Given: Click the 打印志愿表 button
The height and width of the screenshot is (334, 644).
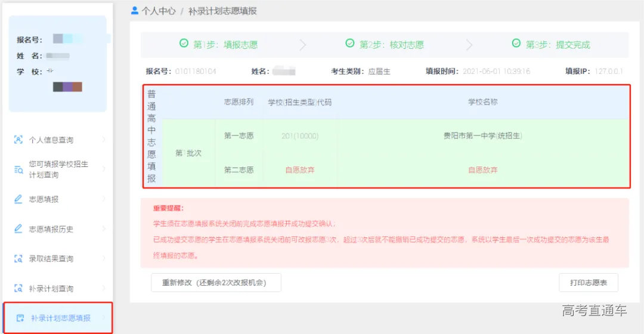Looking at the screenshot, I should point(588,283).
